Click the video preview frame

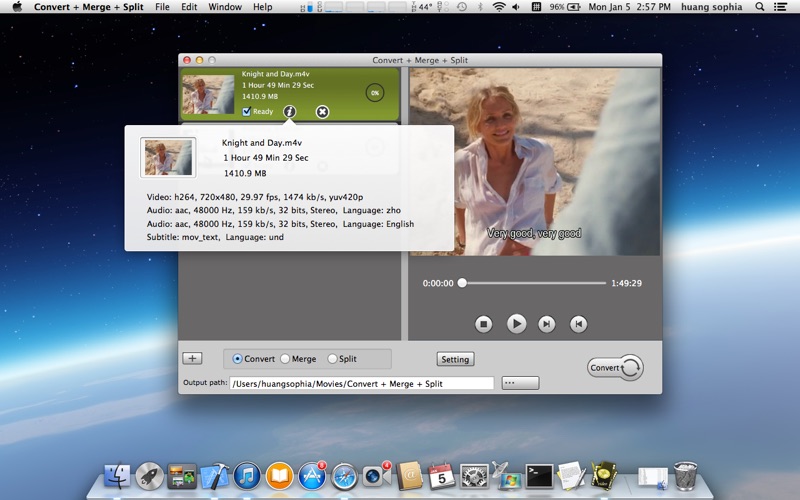535,162
